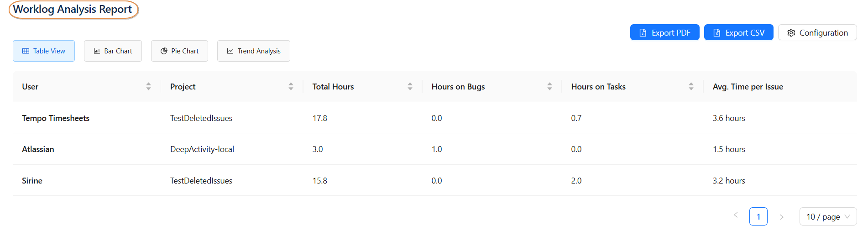
Task: Switch to Bar Chart view
Action: [113, 51]
